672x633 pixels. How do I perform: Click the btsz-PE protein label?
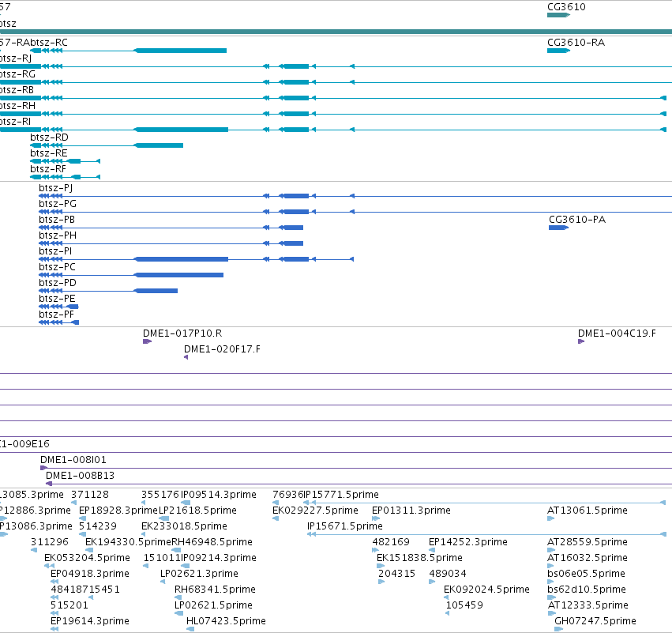point(57,299)
